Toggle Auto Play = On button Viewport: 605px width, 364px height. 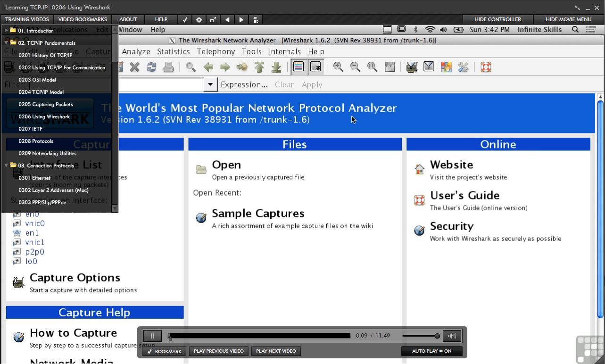coord(431,351)
